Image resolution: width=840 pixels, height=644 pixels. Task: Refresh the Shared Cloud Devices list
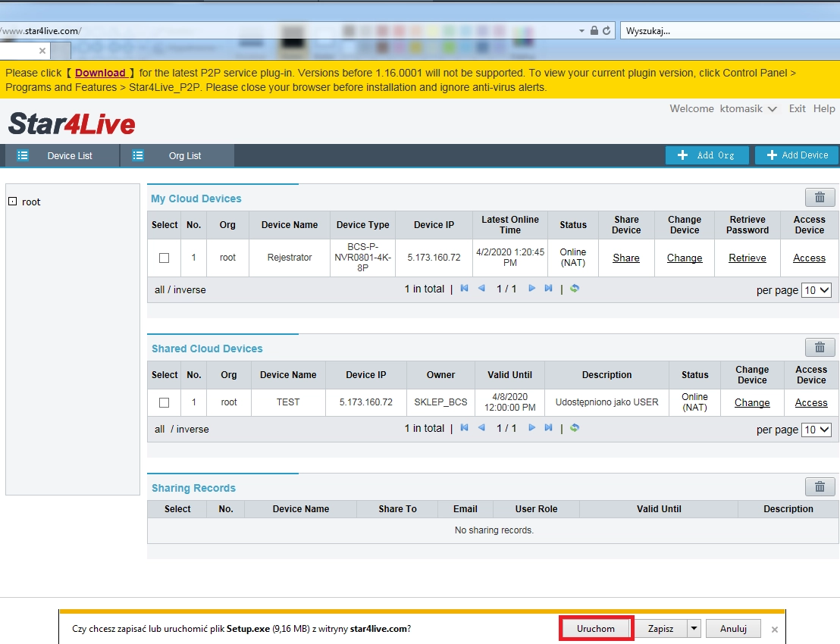tap(575, 428)
